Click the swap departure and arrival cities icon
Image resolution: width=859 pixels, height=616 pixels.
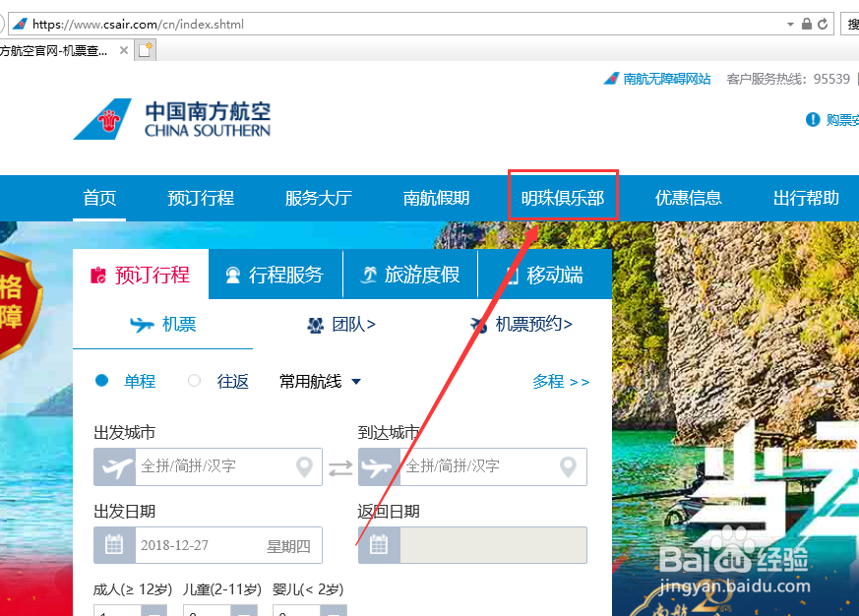coord(340,468)
